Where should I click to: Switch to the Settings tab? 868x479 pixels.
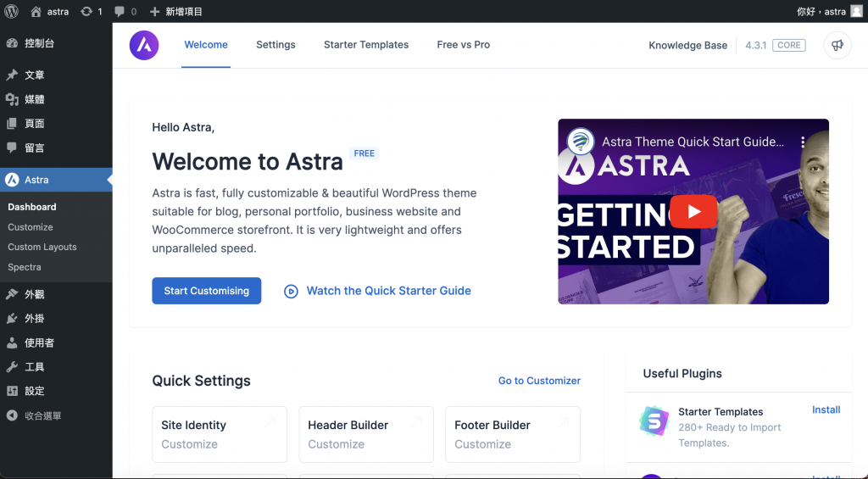click(275, 45)
